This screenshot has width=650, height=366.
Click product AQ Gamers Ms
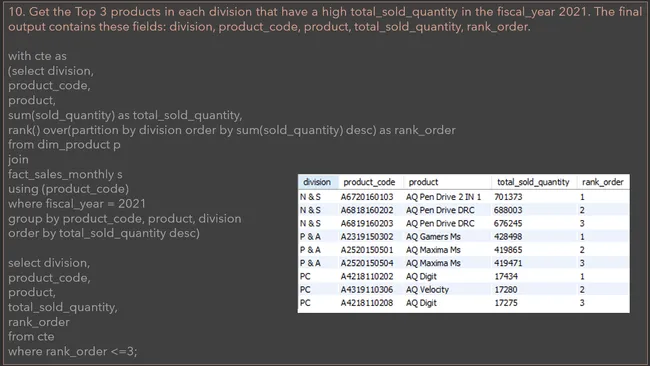[433, 237]
